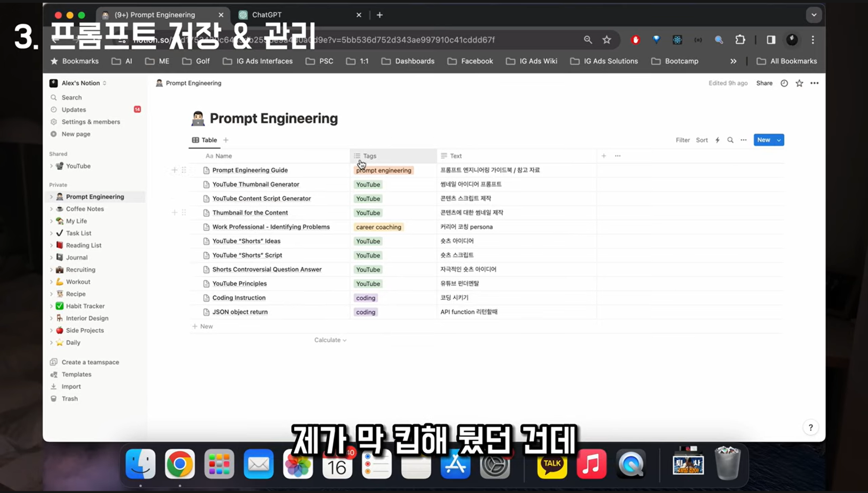This screenshot has height=493, width=868.
Task: Select Side Projects in sidebar
Action: [84, 330]
